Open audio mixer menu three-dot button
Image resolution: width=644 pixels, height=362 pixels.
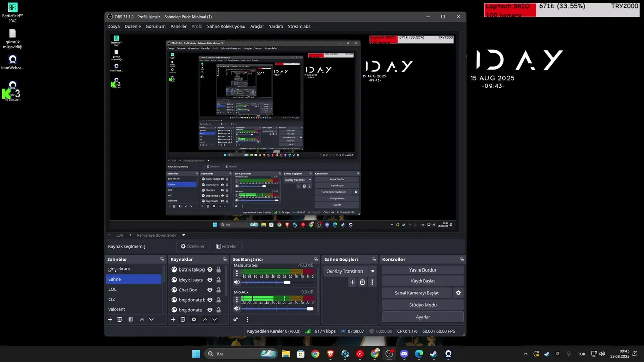[x=247, y=319]
